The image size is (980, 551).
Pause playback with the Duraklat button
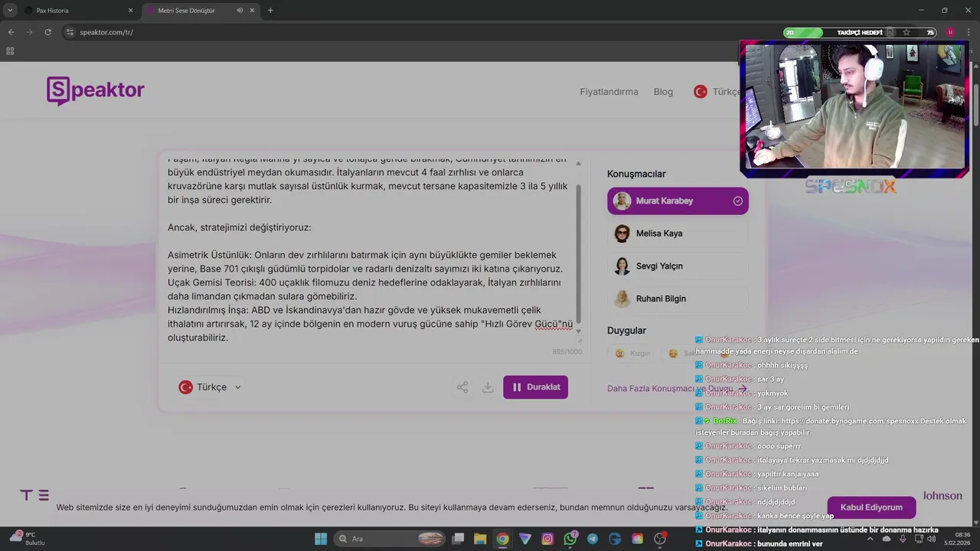click(x=535, y=387)
